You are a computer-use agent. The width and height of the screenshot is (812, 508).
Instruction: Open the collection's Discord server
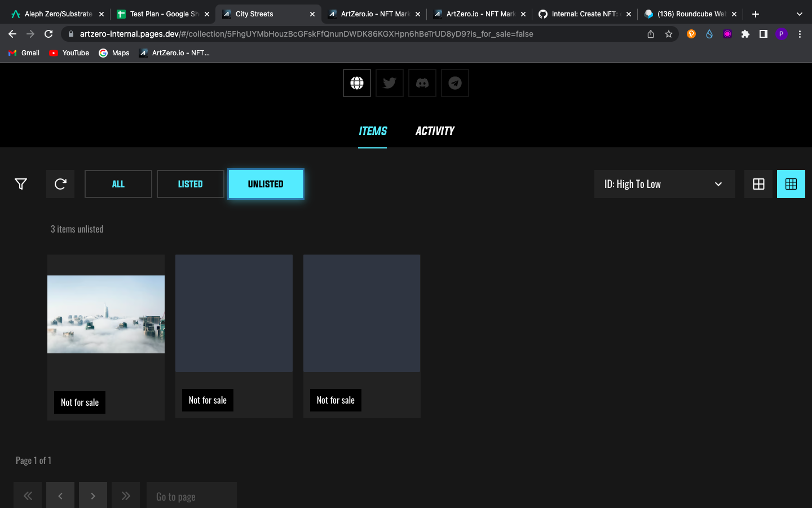(x=422, y=82)
